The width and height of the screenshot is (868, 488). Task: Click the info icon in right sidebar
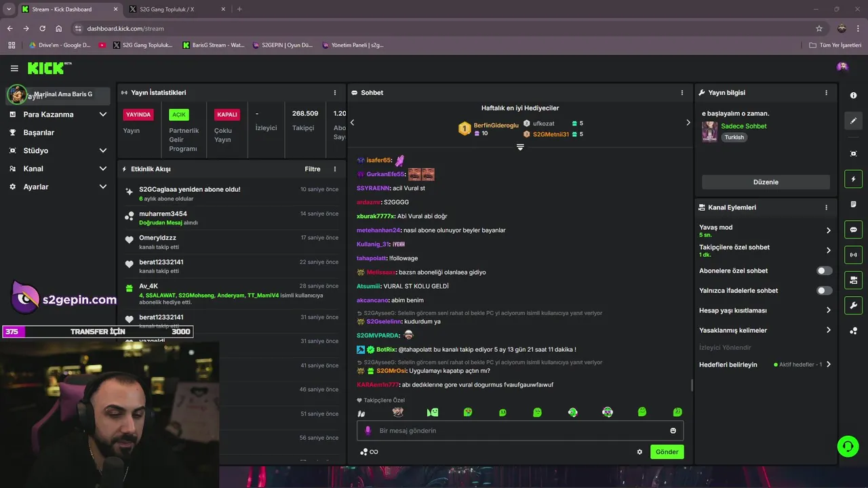click(x=853, y=96)
